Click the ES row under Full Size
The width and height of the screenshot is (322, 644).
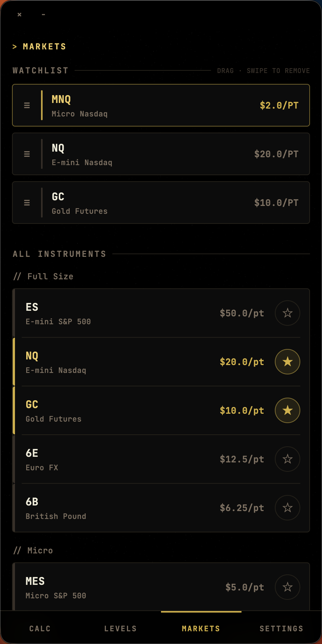(x=131, y=313)
